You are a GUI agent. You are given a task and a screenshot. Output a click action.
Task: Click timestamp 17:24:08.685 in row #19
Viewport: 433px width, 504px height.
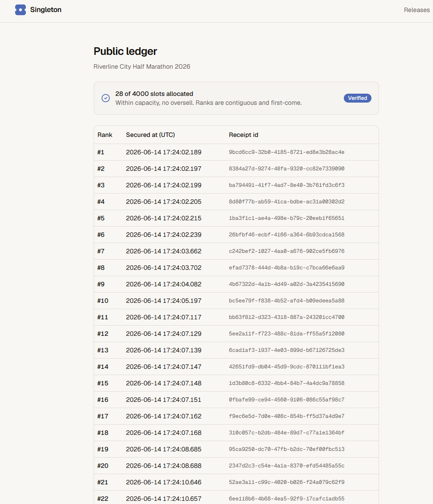164,449
